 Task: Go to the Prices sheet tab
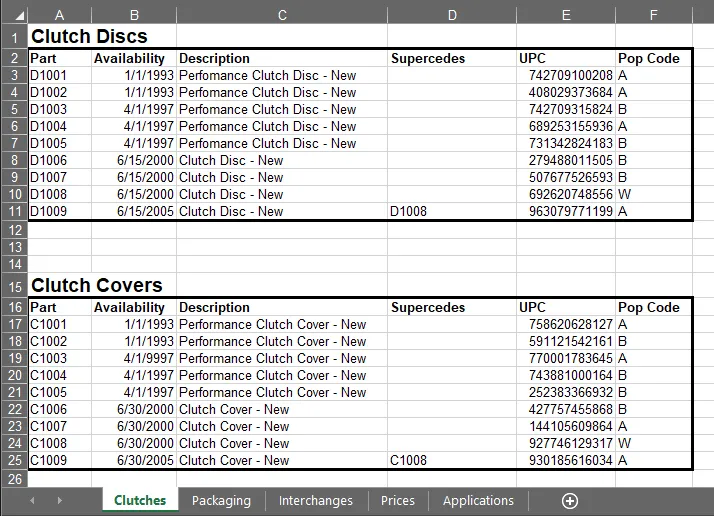[398, 501]
